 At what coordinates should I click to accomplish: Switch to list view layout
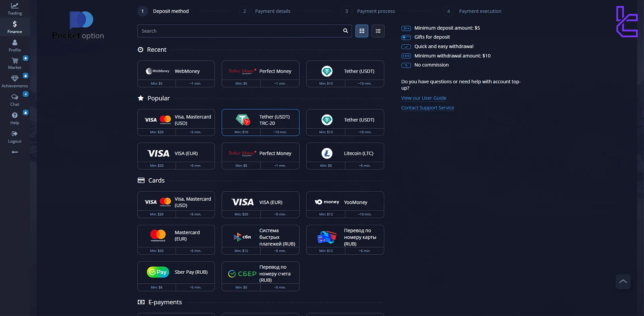[x=378, y=31]
